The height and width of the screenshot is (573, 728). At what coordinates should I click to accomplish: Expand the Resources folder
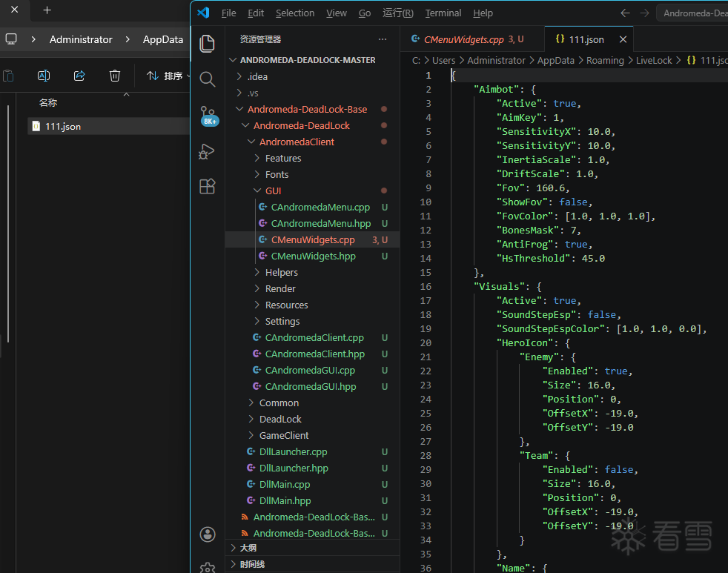(x=312, y=305)
